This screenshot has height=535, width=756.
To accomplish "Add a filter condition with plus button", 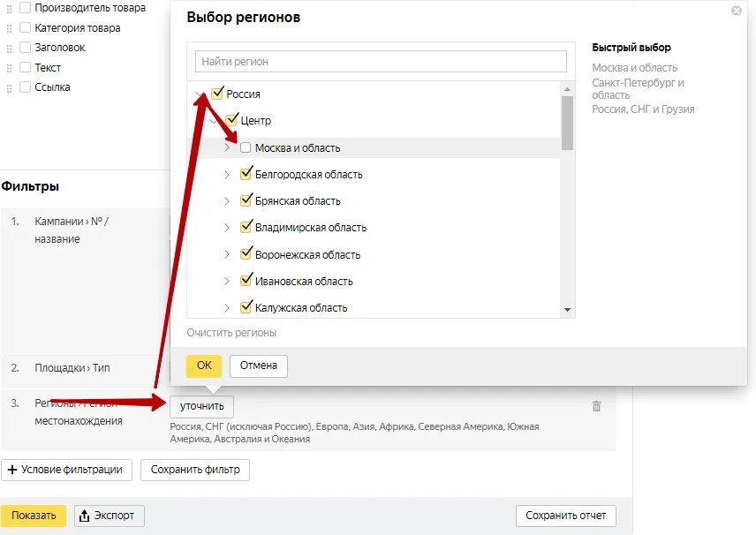I will pos(67,470).
